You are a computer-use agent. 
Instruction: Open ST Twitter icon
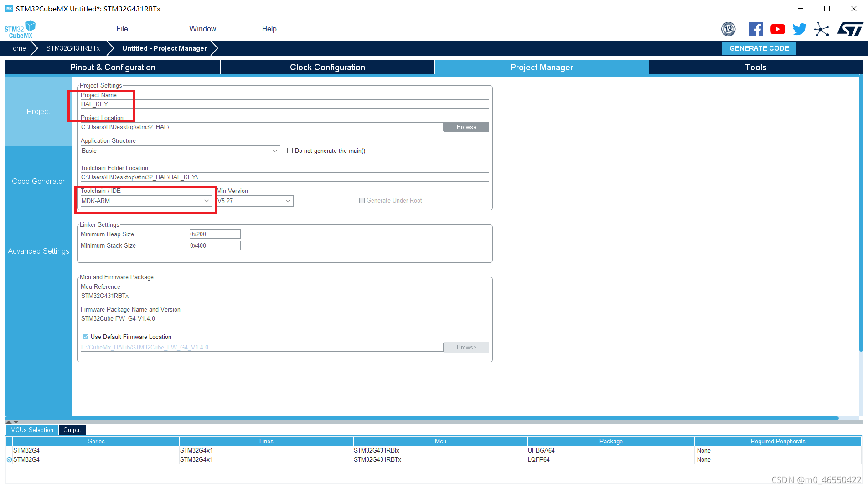coord(799,29)
